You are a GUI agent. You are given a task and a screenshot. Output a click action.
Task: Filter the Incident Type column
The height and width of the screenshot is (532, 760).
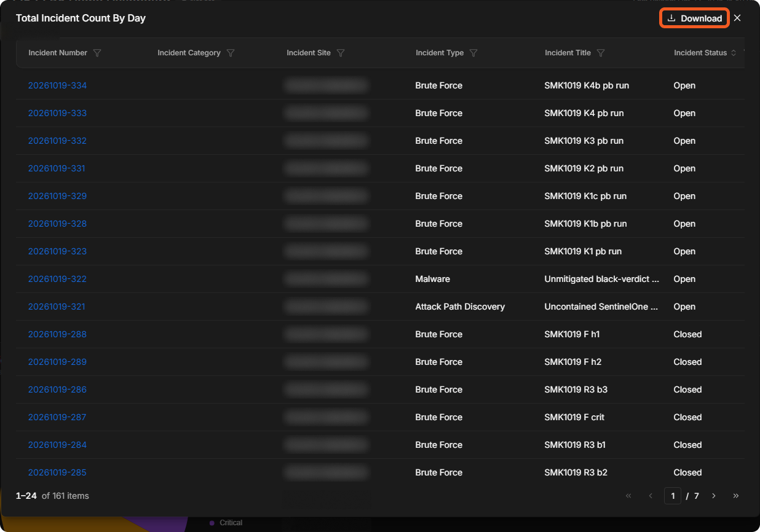[x=473, y=53]
